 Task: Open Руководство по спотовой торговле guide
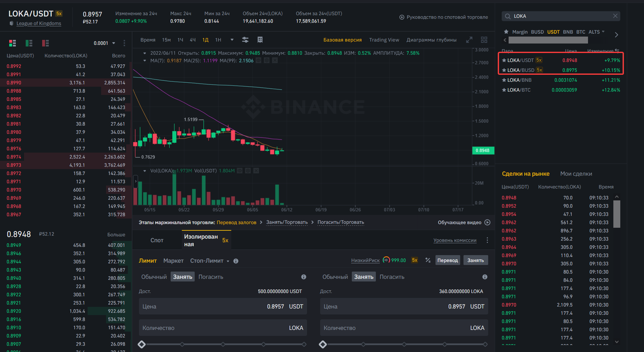click(444, 17)
